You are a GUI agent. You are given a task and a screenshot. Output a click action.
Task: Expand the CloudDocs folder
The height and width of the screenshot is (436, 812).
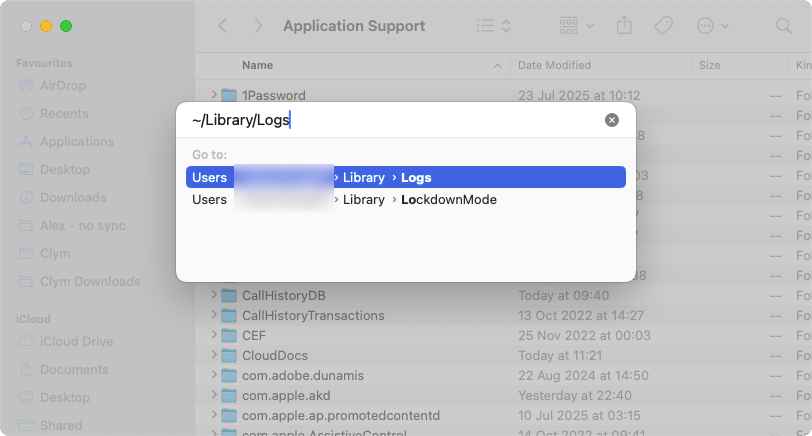(214, 355)
